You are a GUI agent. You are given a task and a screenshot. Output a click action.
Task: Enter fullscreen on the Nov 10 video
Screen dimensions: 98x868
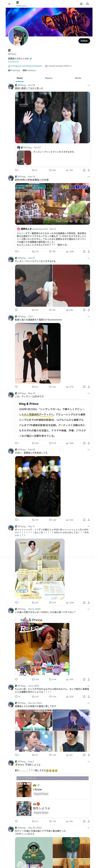tap(87, 221)
